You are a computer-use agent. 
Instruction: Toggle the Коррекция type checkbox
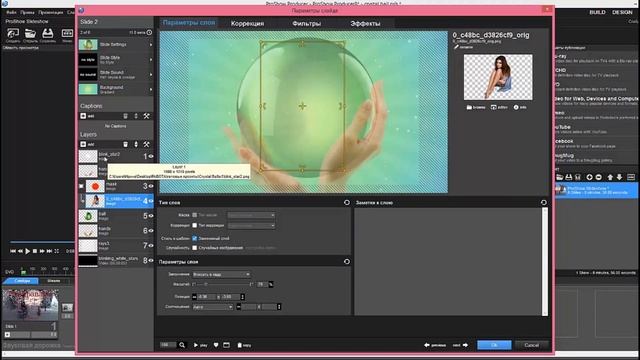coord(195,225)
